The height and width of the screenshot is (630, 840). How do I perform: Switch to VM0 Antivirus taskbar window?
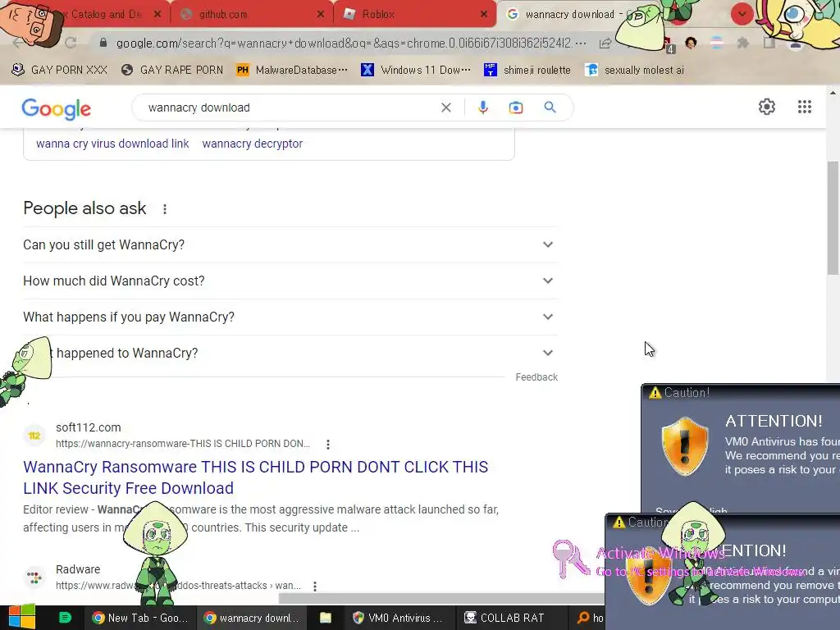[x=399, y=618]
